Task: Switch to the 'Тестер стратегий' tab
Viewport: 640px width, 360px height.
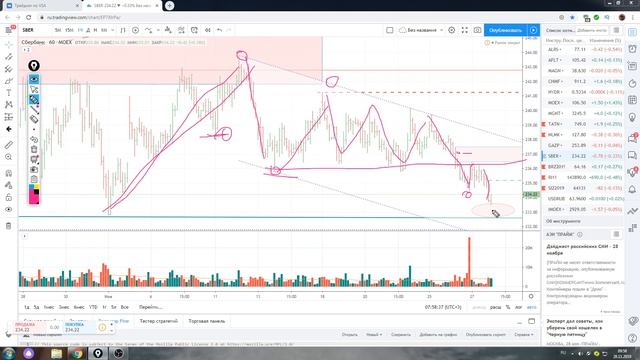Action: [x=158, y=321]
